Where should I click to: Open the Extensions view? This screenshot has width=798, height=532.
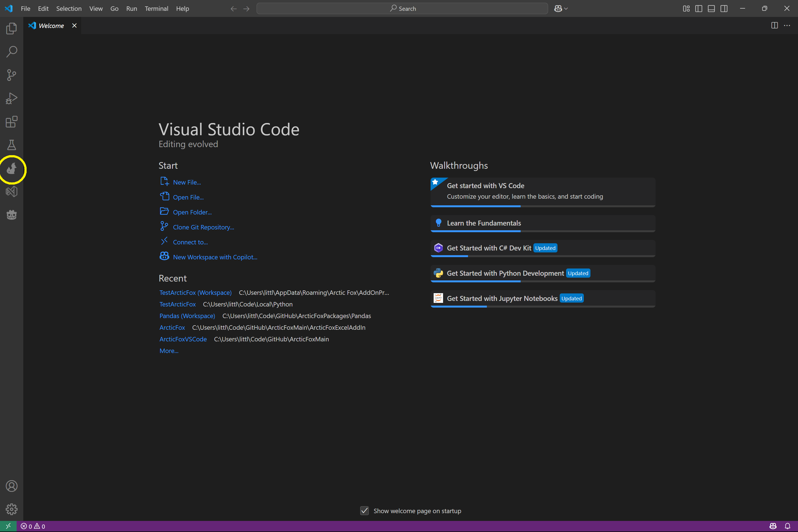coord(12,122)
